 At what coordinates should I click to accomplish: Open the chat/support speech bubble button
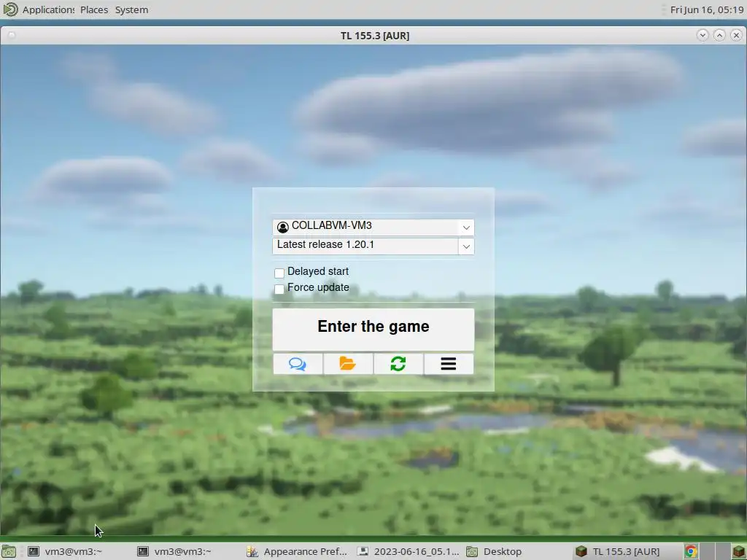coord(298,365)
